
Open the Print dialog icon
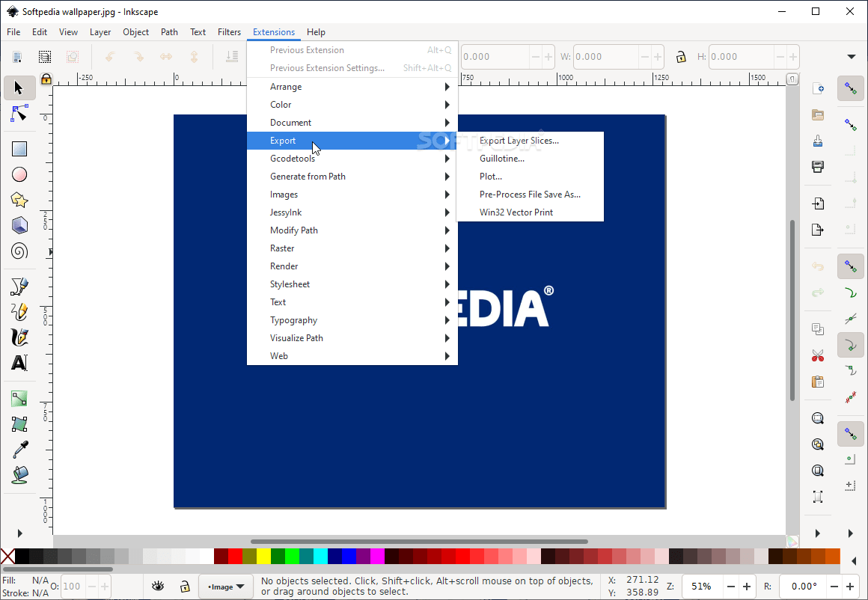coord(818,166)
